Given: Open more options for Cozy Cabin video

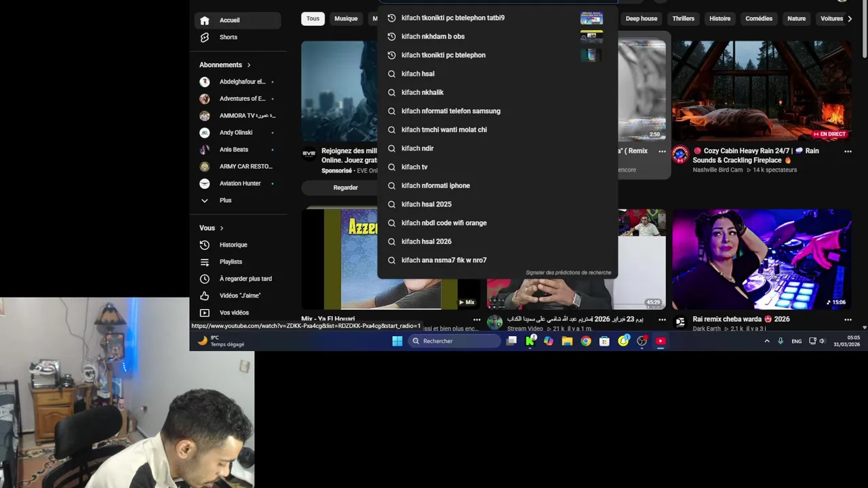Looking at the screenshot, I should click(848, 152).
